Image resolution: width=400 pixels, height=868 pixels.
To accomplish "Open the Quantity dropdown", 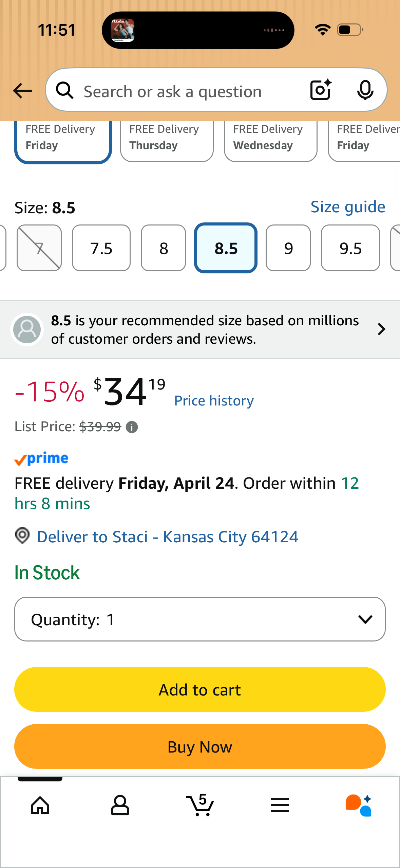I will coord(200,619).
